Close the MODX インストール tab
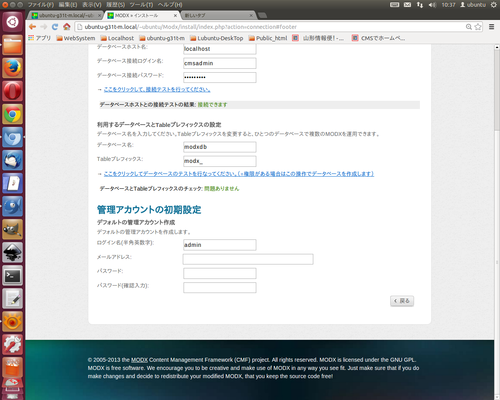Screen dimensions: 500x400 175,16
